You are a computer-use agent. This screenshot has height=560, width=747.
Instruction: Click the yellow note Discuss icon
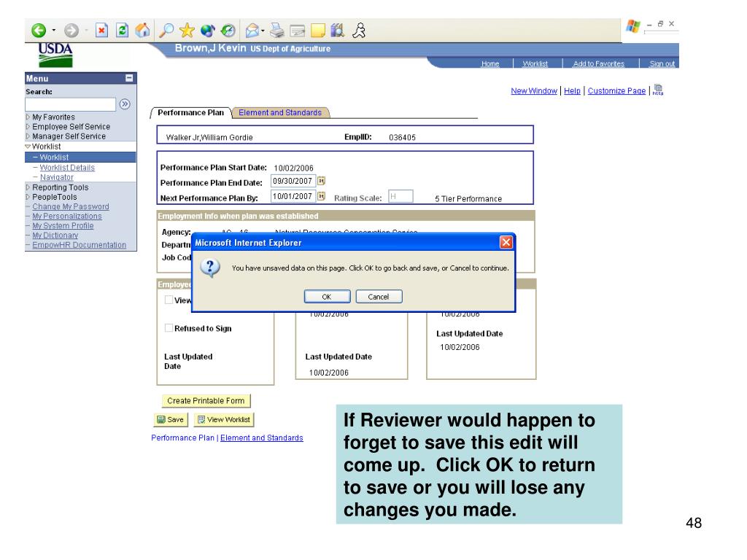318,31
